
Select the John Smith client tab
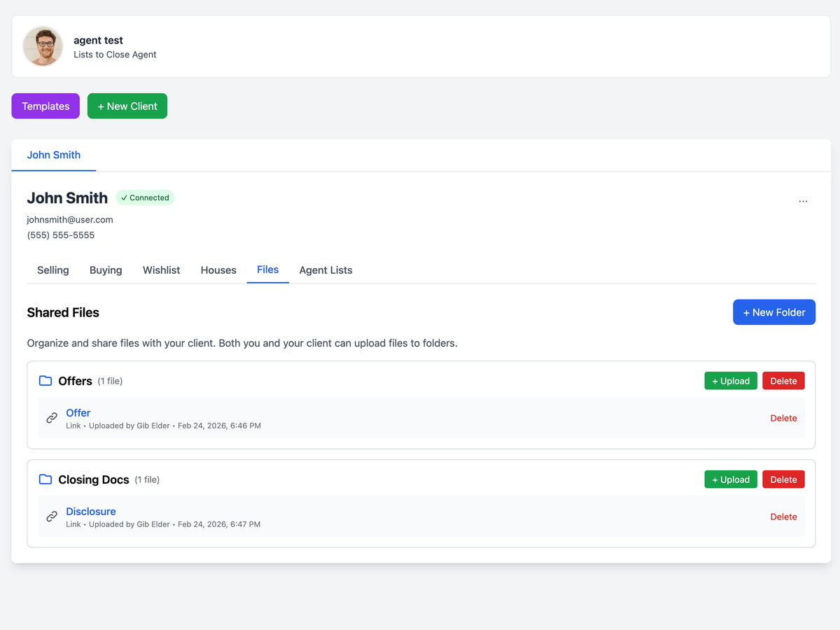coord(54,155)
